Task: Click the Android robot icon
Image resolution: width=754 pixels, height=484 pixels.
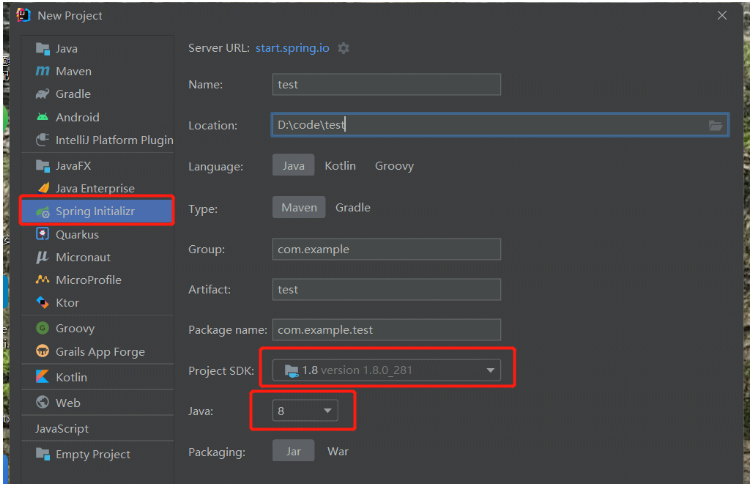Action: (x=42, y=117)
